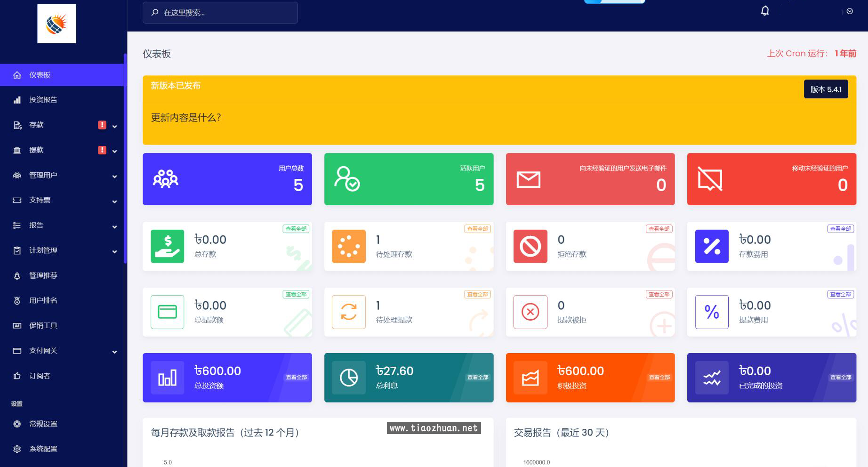Click the active users check icon

pyautogui.click(x=347, y=179)
